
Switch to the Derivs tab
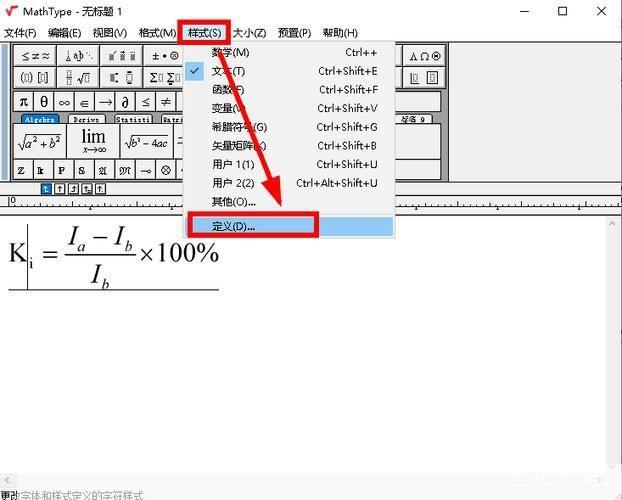[86, 119]
